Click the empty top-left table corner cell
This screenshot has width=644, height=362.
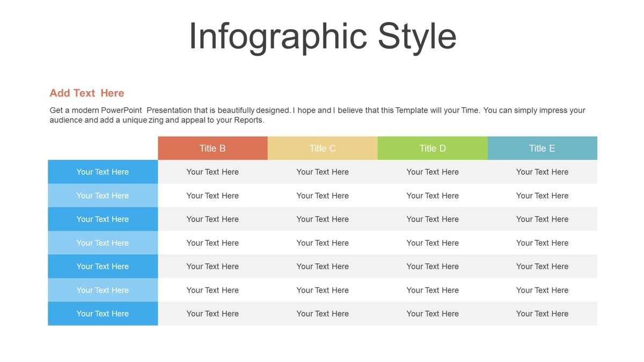pyautogui.click(x=103, y=148)
